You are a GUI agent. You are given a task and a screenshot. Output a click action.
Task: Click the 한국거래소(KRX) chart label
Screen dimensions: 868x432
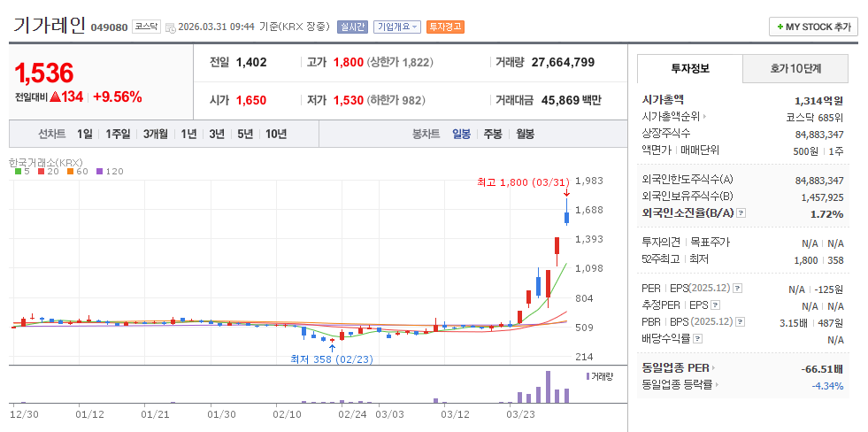tap(45, 163)
